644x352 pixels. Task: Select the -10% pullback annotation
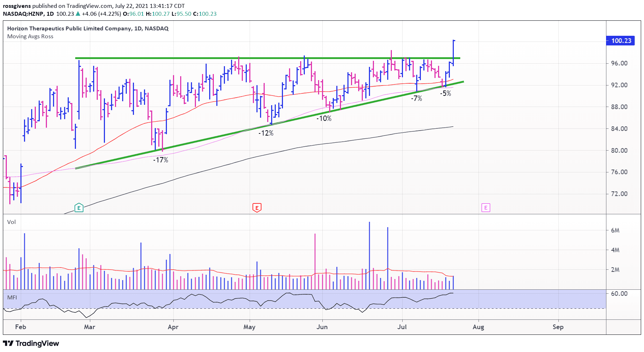click(324, 118)
